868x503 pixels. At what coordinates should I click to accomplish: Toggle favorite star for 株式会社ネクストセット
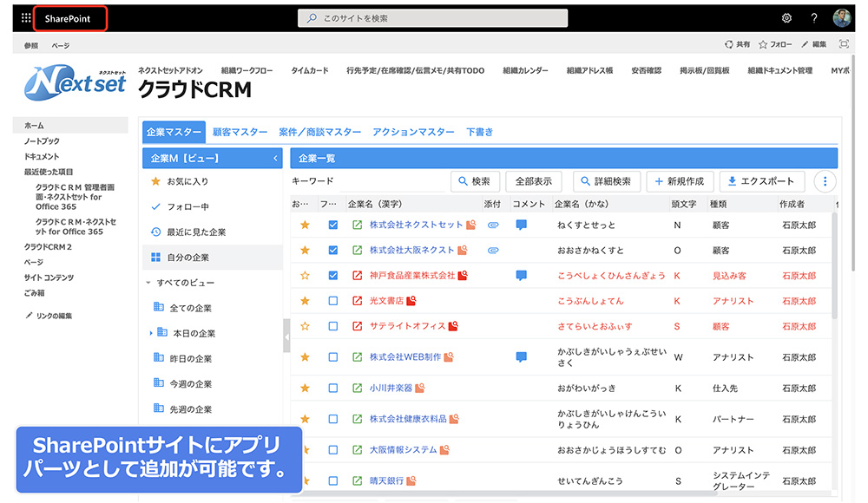click(305, 225)
